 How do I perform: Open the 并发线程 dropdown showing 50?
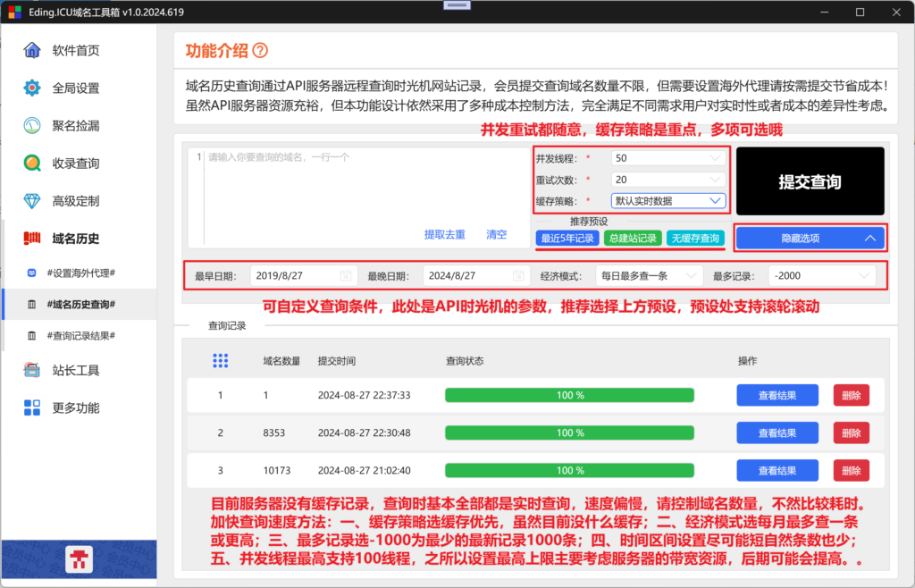668,158
